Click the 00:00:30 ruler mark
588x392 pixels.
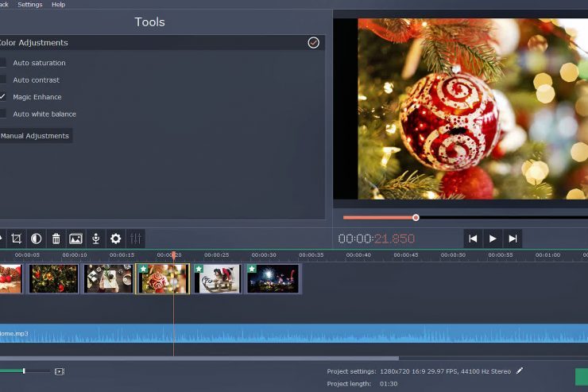coord(264,254)
